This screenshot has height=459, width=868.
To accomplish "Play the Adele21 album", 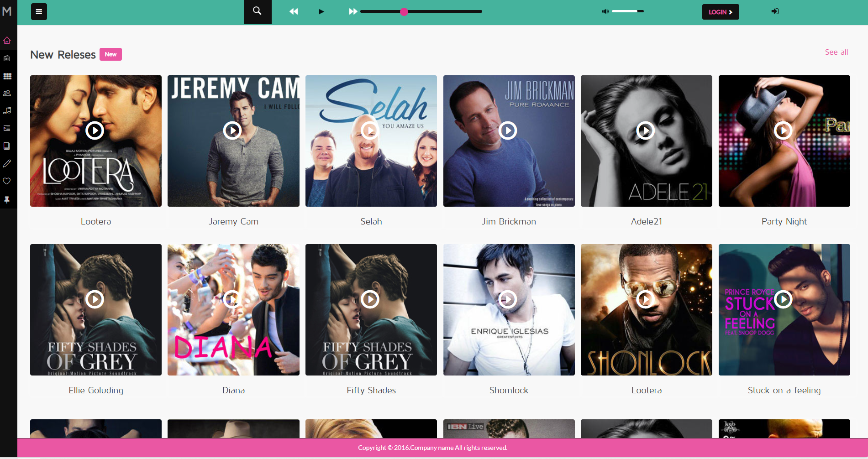I will pos(646,130).
